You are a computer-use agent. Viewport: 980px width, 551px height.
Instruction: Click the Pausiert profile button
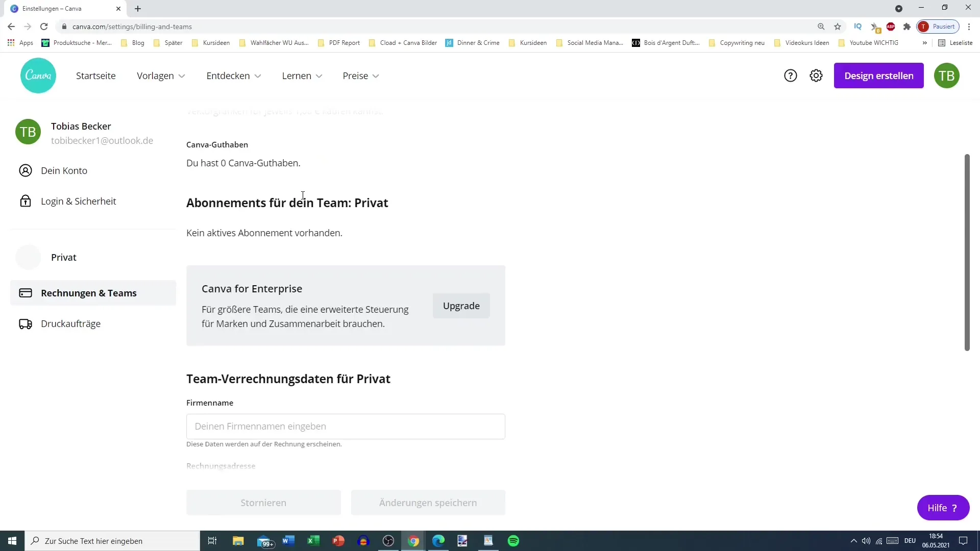pos(938,27)
